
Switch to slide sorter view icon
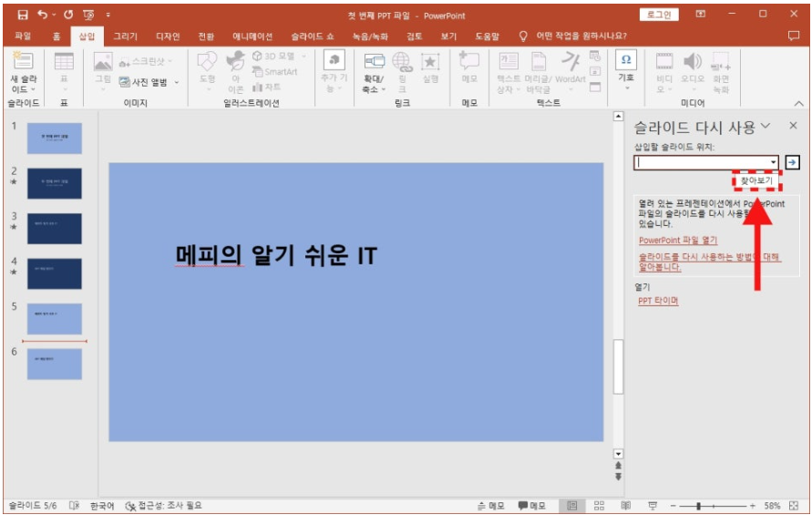coord(599,505)
